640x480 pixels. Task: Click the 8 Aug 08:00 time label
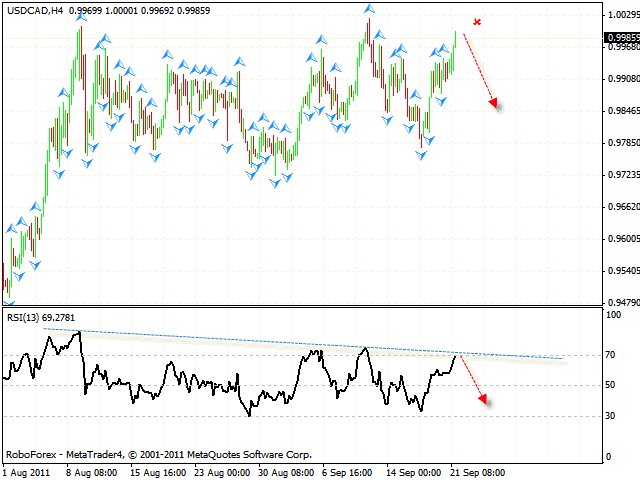pyautogui.click(x=92, y=473)
